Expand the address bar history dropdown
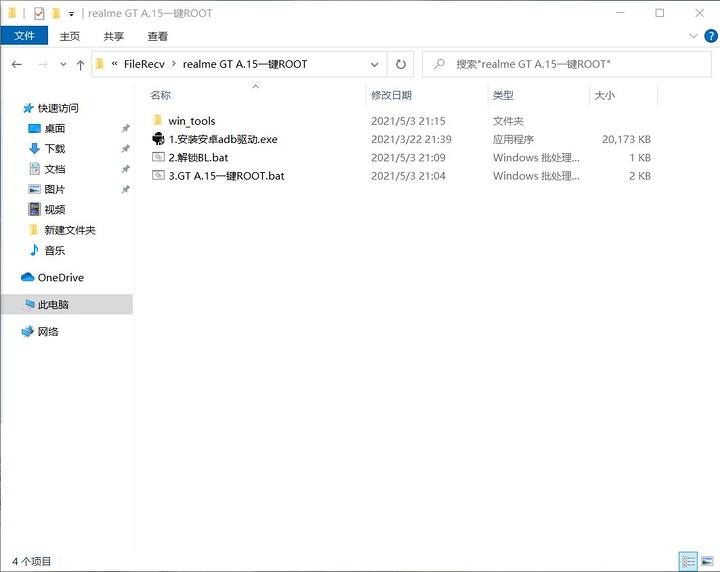This screenshot has height=572, width=720. (x=375, y=64)
